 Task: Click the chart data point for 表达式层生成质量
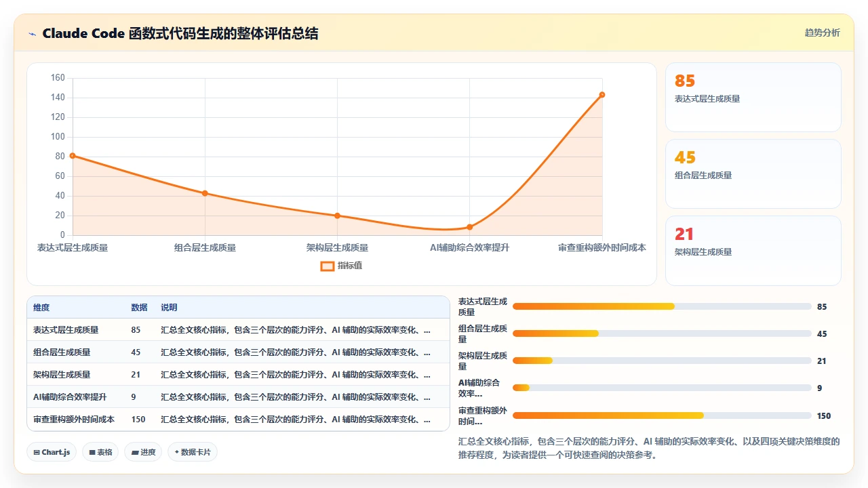tap(73, 156)
